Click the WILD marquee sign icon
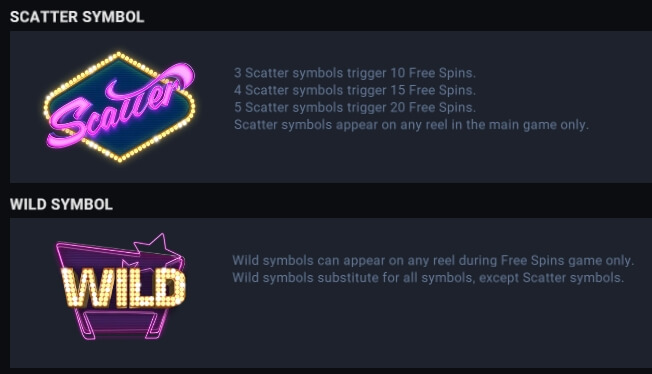The width and height of the screenshot is (652, 374). pos(121,286)
